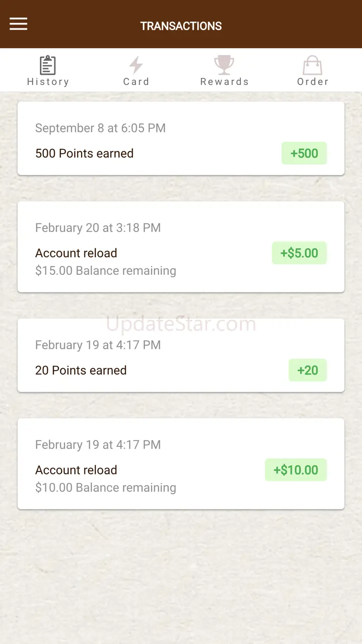Tap the Order shopping bag icon

[x=312, y=65]
